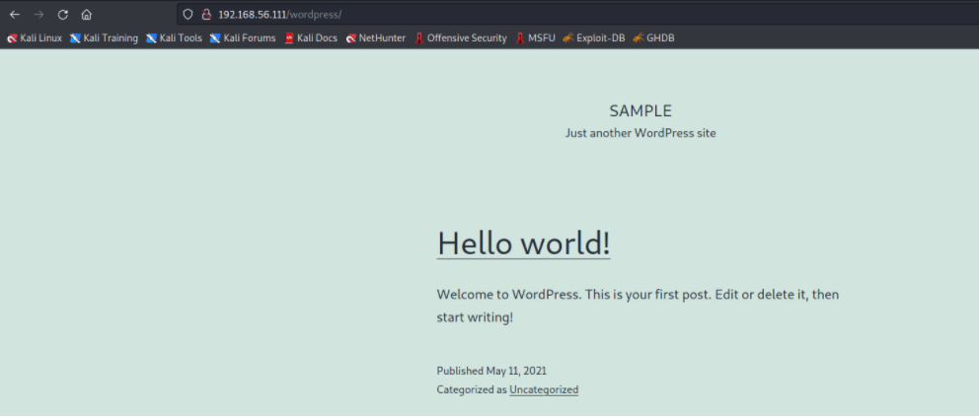
Task: Open the Kali Docs bookmark
Action: 311,38
